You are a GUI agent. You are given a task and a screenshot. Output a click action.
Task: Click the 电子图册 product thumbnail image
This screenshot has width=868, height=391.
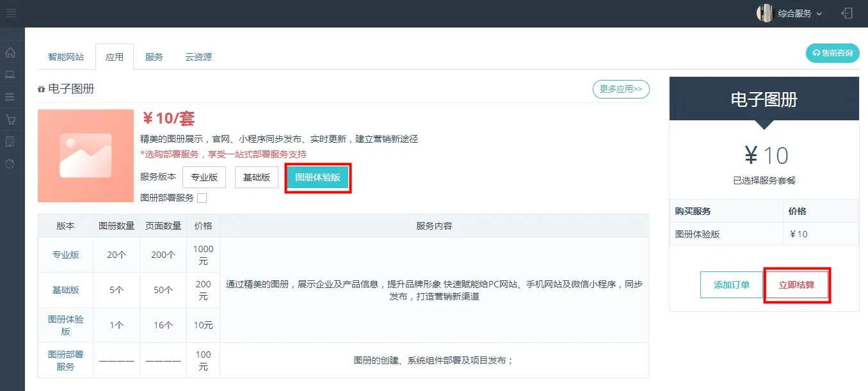pyautogui.click(x=85, y=156)
